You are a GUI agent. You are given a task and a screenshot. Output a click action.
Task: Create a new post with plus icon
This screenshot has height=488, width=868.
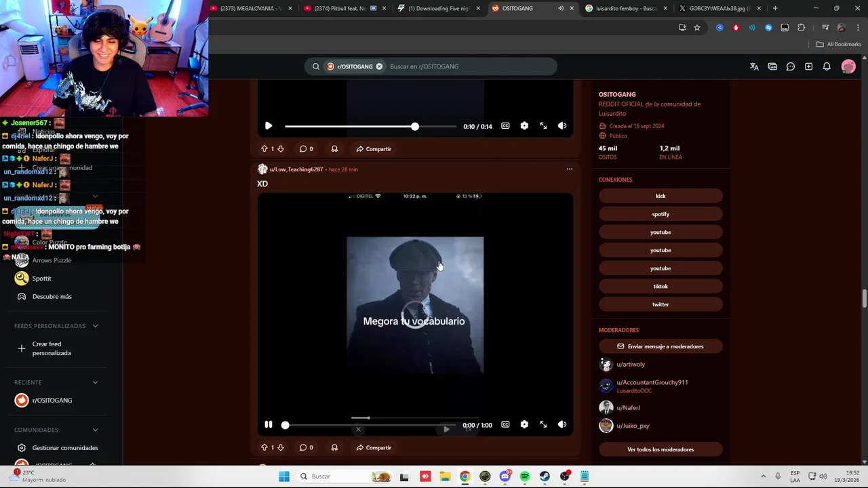tap(808, 66)
